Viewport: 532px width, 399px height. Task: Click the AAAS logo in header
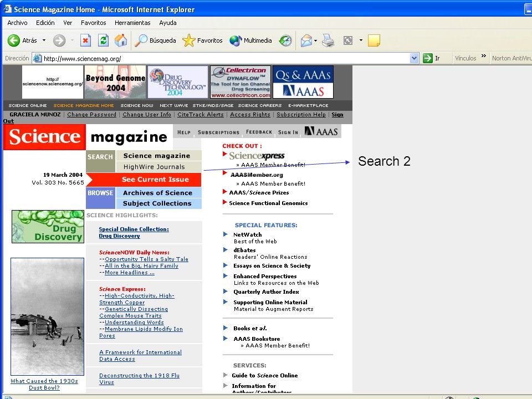pos(321,131)
